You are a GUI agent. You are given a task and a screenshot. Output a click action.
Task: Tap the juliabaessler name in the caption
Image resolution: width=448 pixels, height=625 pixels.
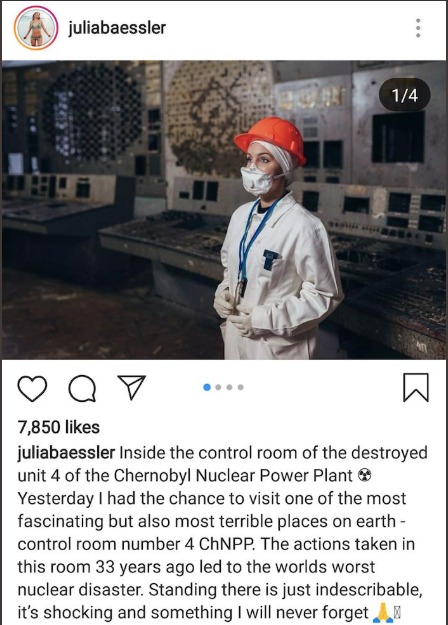(x=66, y=453)
